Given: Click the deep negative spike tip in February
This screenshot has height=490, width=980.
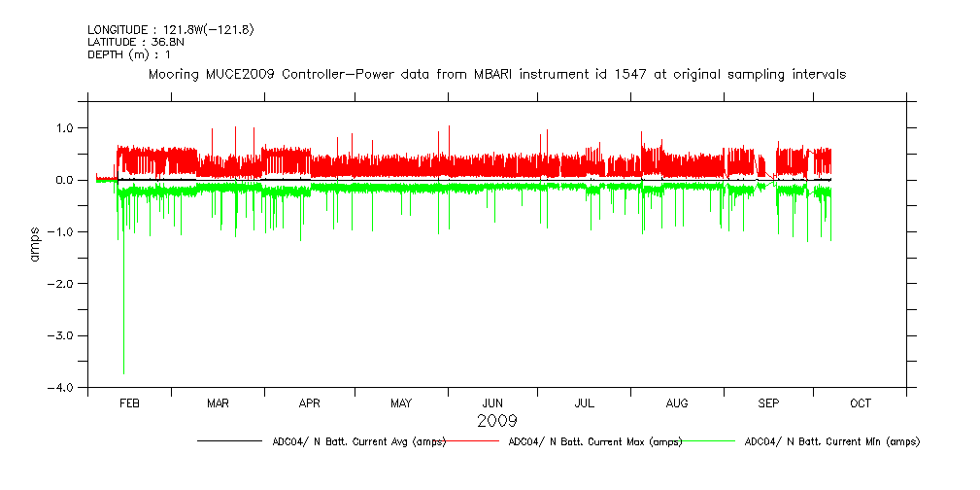Looking at the screenshot, I should pyautogui.click(x=123, y=372).
